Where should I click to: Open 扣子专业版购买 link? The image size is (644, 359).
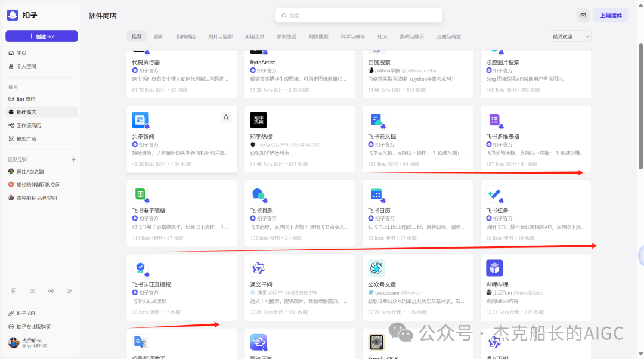[42, 327]
